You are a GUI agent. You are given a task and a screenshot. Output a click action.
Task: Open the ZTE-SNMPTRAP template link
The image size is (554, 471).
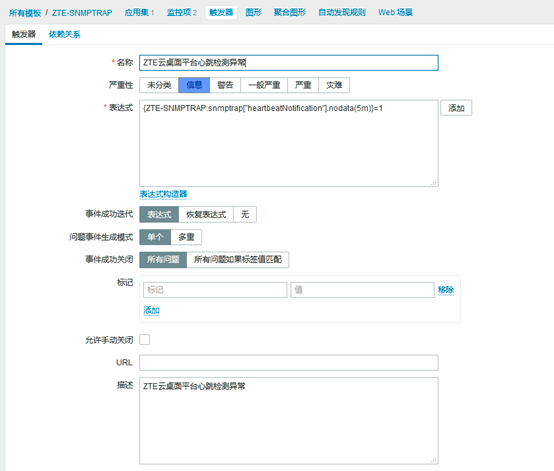pyautogui.click(x=82, y=13)
